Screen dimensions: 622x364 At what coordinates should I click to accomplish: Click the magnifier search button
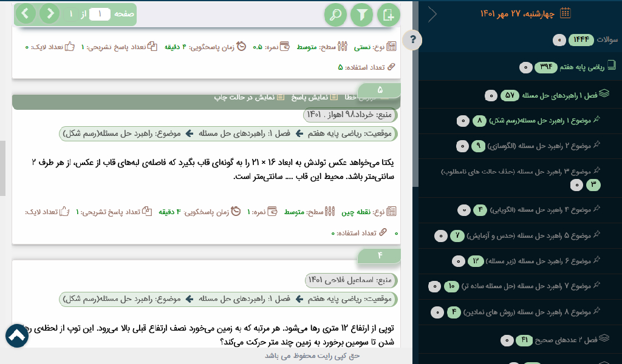335,15
